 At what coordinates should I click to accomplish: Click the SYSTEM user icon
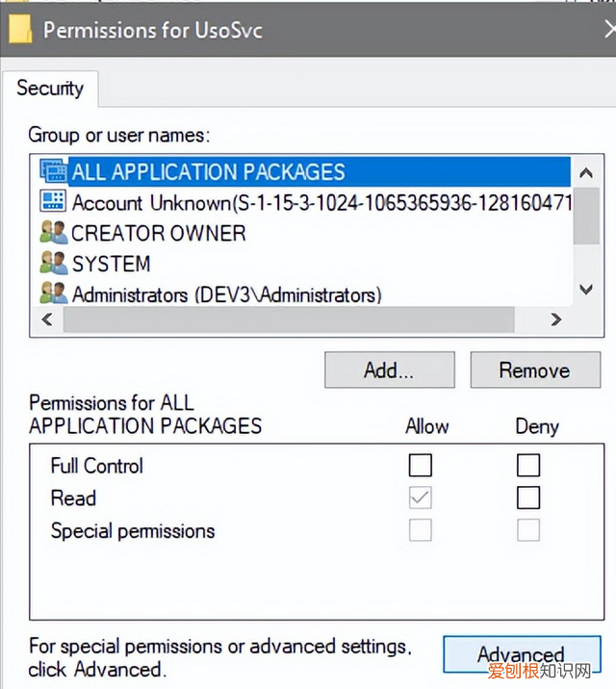click(x=52, y=264)
